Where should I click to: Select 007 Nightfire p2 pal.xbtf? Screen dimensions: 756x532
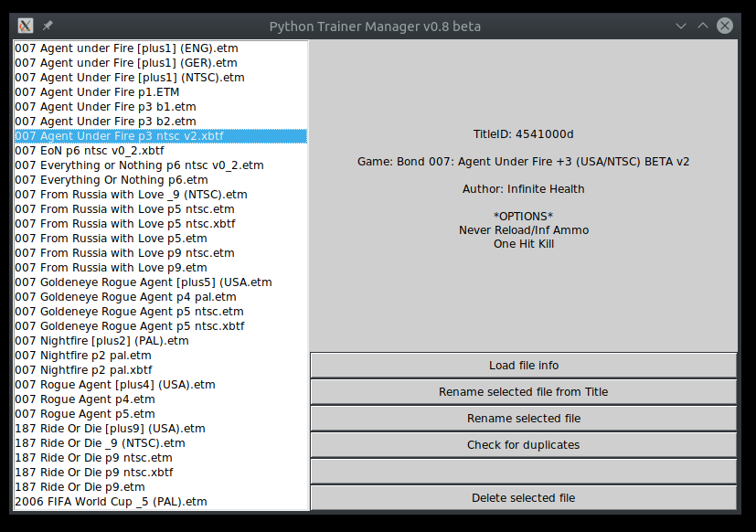point(161,370)
